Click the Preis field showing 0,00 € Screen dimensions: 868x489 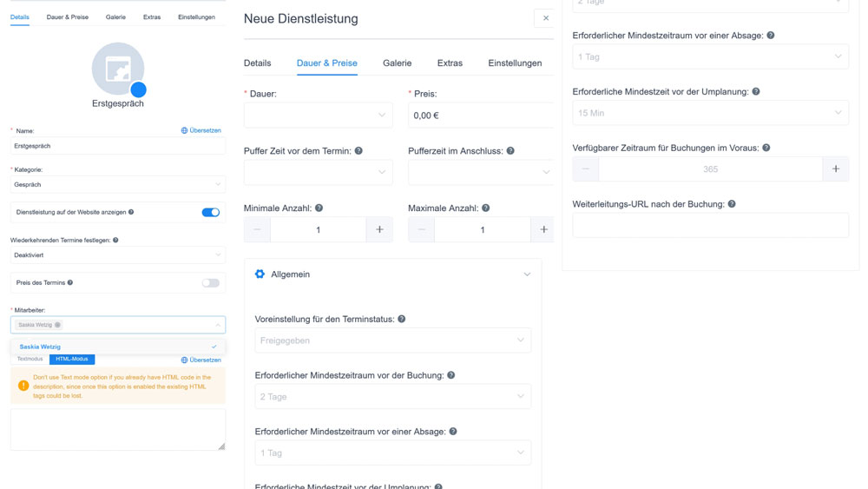pyautogui.click(x=481, y=116)
